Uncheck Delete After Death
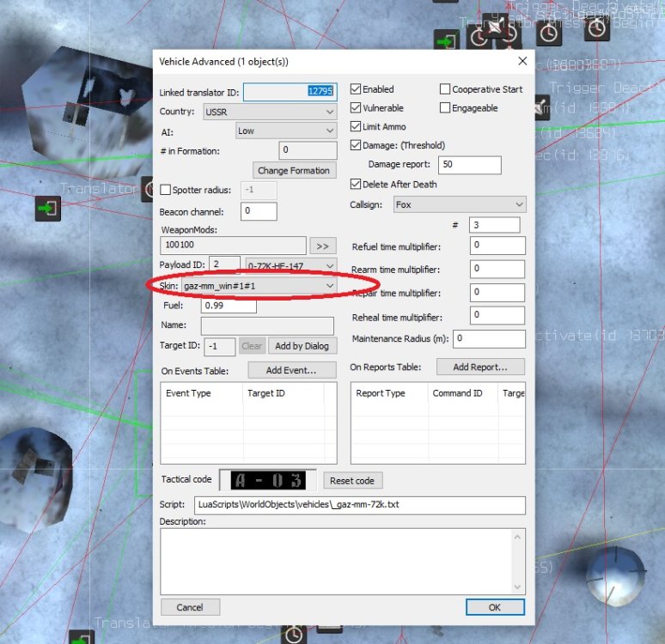665x644 pixels. [356, 185]
